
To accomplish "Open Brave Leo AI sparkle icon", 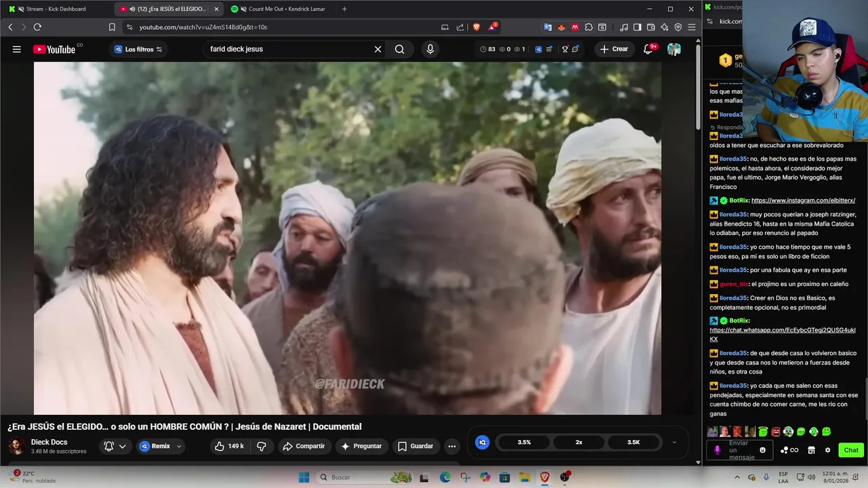I will pyautogui.click(x=665, y=27).
